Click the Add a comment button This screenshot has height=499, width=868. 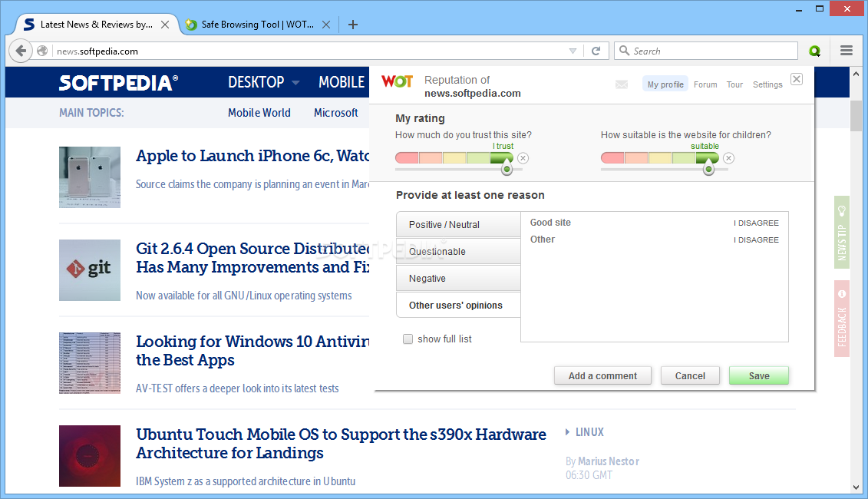click(602, 375)
